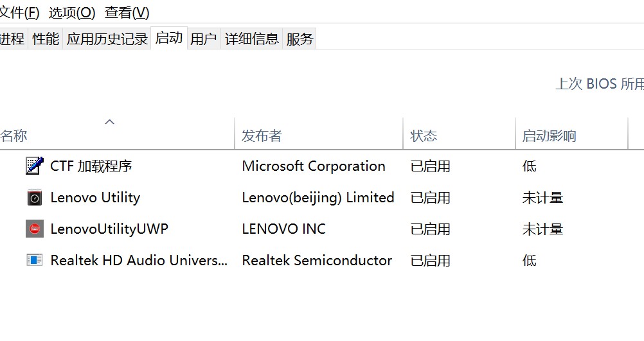
Task: Click the LenovoUtilityUWP red icon
Action: (x=35, y=229)
